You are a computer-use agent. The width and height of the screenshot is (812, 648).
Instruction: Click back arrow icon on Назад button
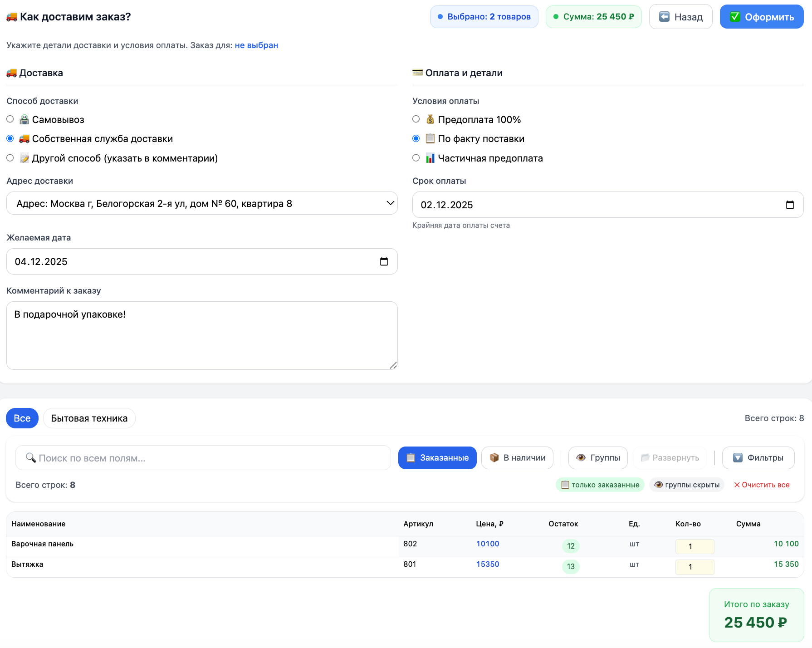coord(664,17)
